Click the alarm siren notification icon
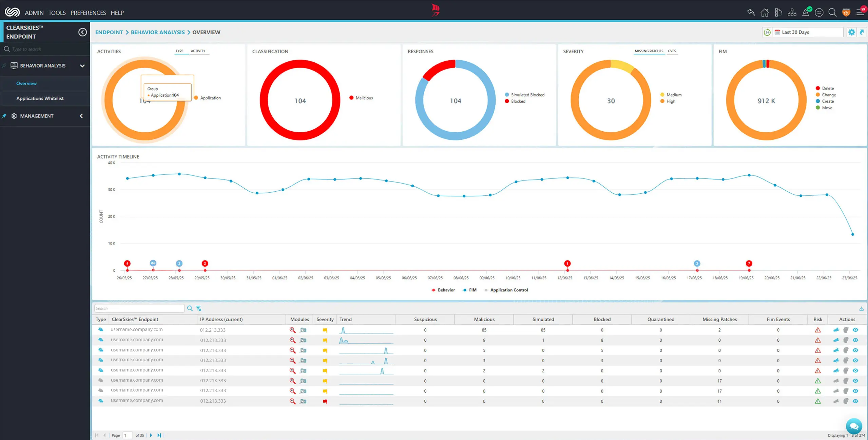 click(806, 13)
